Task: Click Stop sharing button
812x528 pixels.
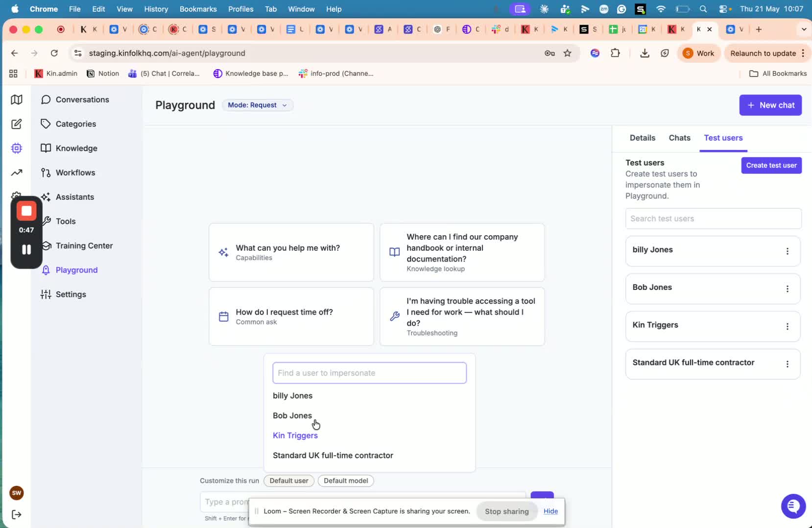Action: point(507,511)
